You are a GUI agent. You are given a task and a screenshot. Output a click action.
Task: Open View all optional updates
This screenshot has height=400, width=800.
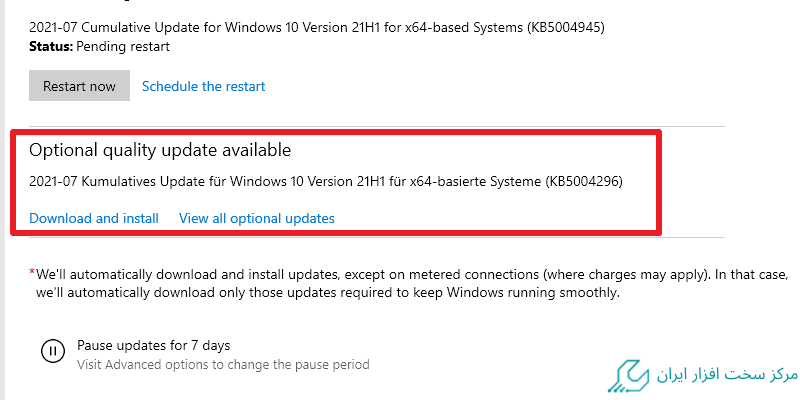(256, 218)
